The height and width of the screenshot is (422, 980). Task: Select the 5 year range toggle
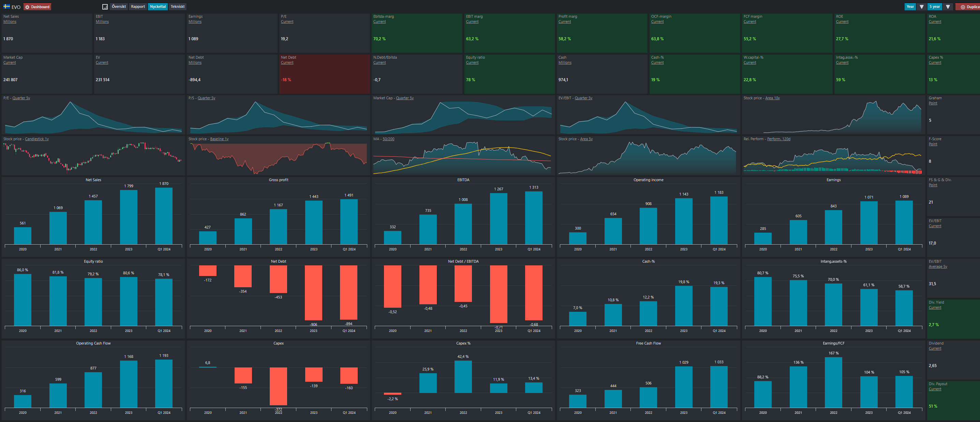(934, 6)
